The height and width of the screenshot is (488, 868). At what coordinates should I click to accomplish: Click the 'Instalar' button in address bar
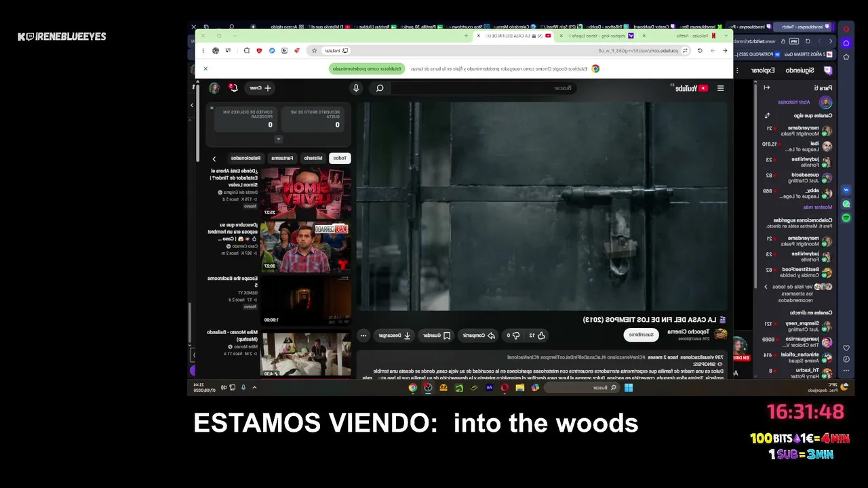click(336, 51)
